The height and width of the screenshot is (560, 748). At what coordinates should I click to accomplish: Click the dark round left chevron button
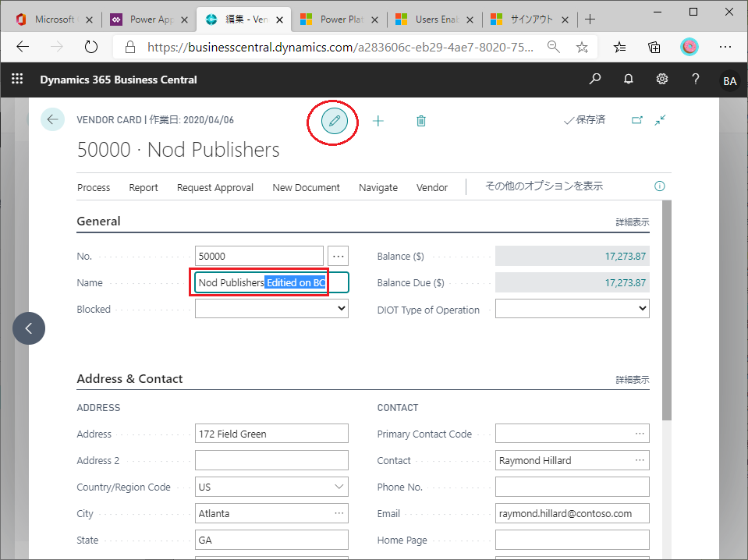pyautogui.click(x=29, y=328)
